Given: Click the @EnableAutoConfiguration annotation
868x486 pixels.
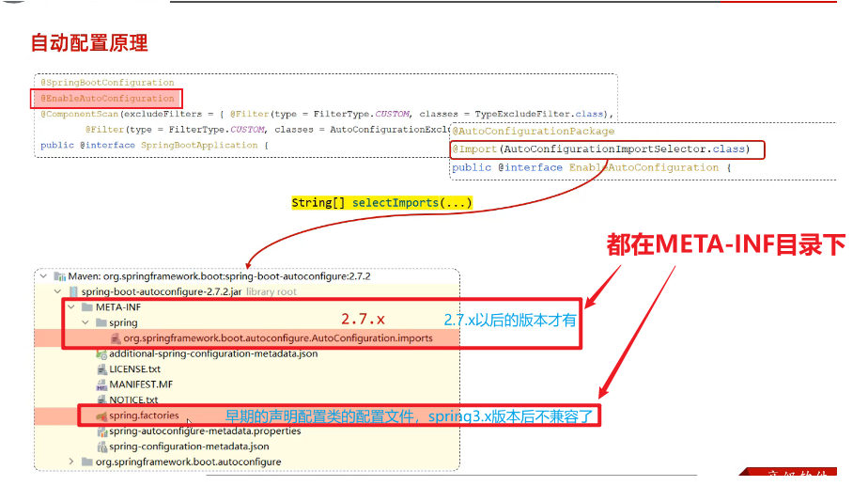Looking at the screenshot, I should 106,98.
